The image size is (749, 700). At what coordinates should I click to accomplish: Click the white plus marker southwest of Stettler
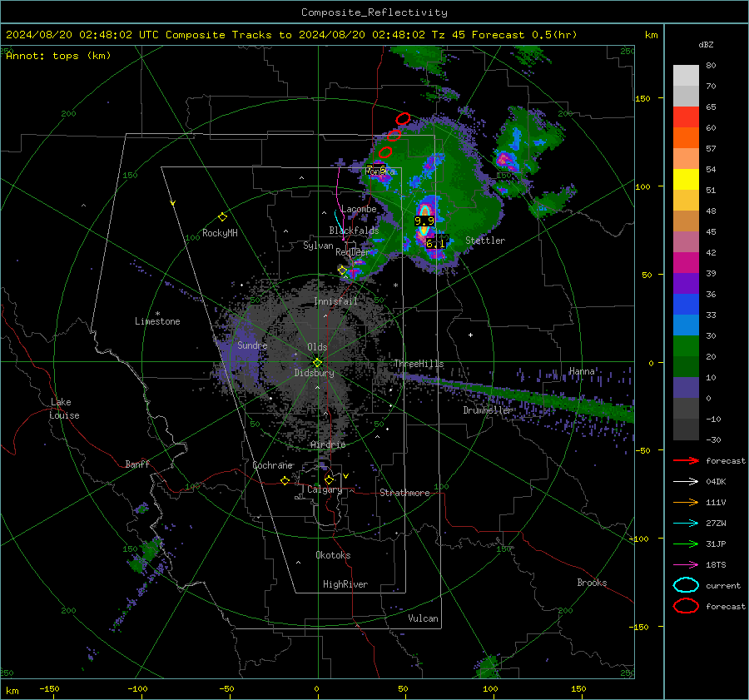[x=470, y=335]
